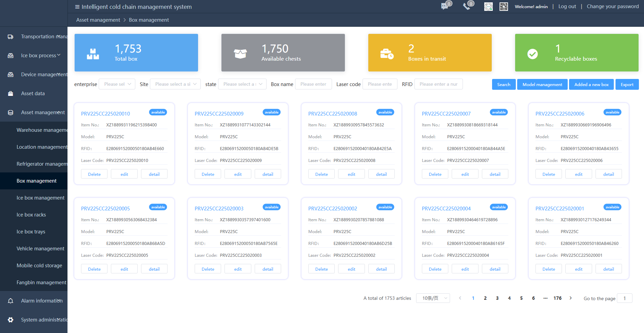Viewport: 644px width, 333px height.
Task: Open the phone call notification icon
Action: click(467, 6)
